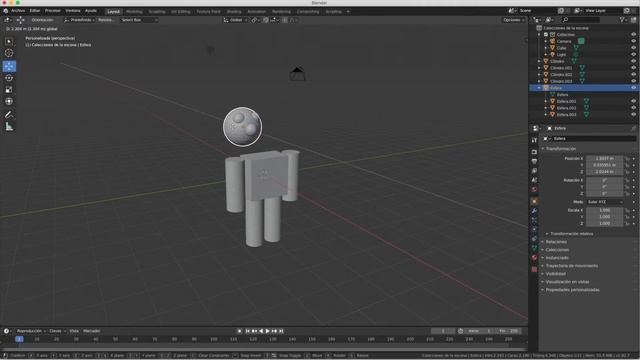Jump to the timeline's first frame
The height and width of the screenshot is (360, 640).
pos(247,331)
